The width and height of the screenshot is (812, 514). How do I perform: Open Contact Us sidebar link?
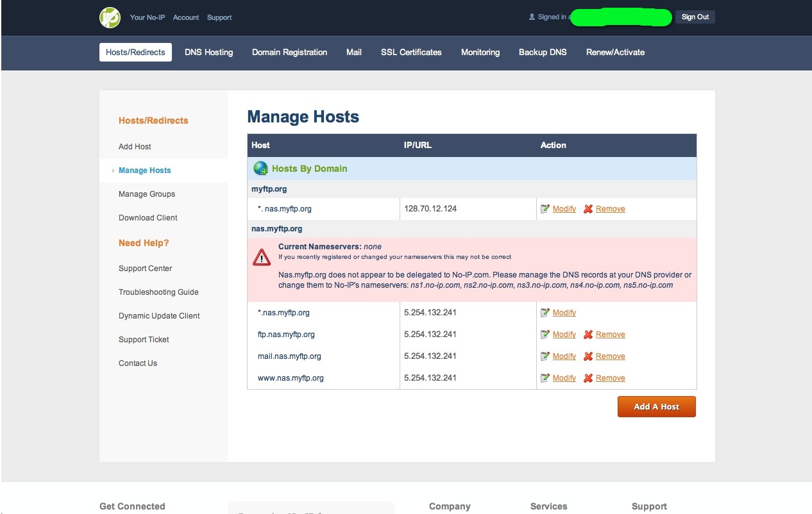click(138, 363)
